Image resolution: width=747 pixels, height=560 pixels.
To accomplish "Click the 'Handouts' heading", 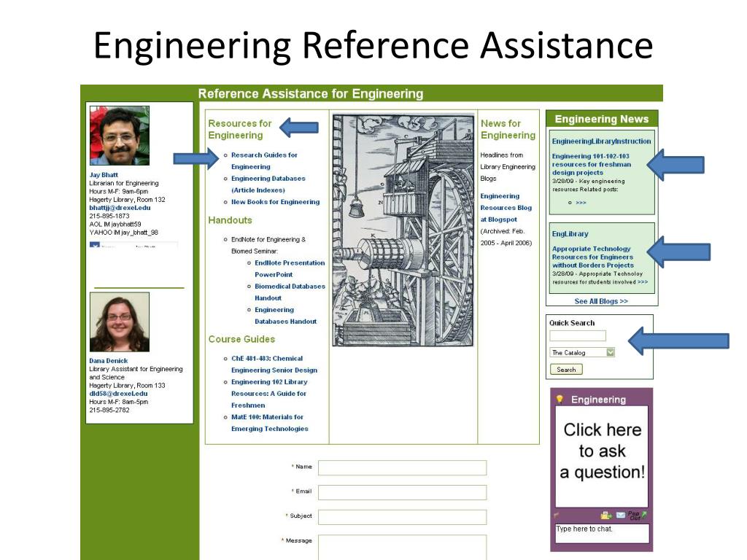I will pyautogui.click(x=230, y=220).
